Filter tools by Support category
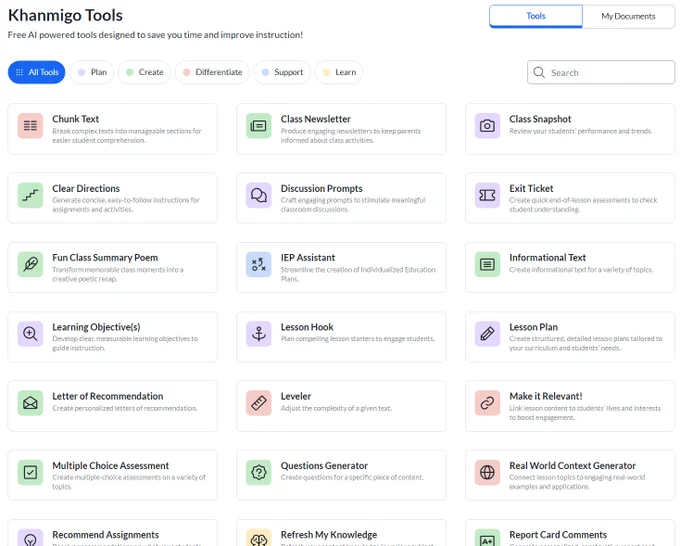The width and height of the screenshot is (680, 546). pyautogui.click(x=282, y=72)
